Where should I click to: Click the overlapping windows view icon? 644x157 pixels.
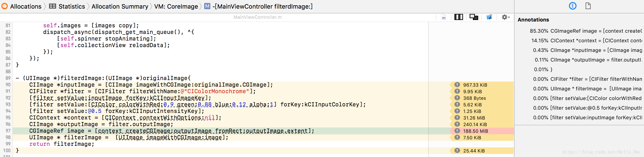pos(474,17)
